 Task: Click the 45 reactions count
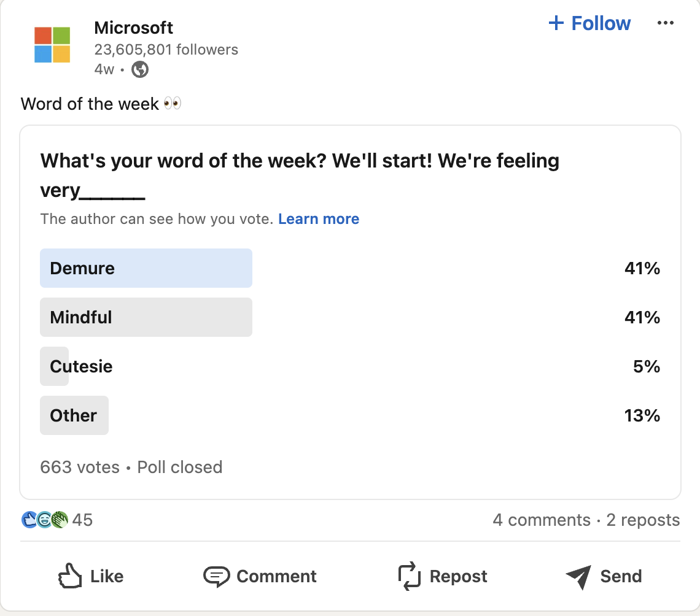click(84, 520)
